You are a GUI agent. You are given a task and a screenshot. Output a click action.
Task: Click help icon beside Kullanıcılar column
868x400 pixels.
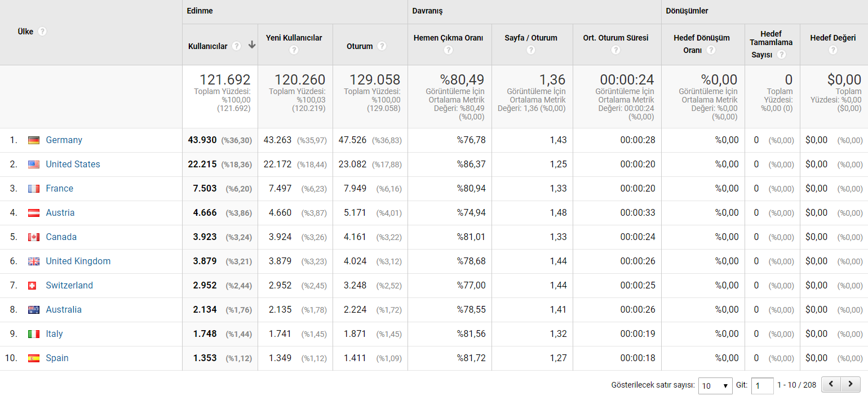point(237,46)
